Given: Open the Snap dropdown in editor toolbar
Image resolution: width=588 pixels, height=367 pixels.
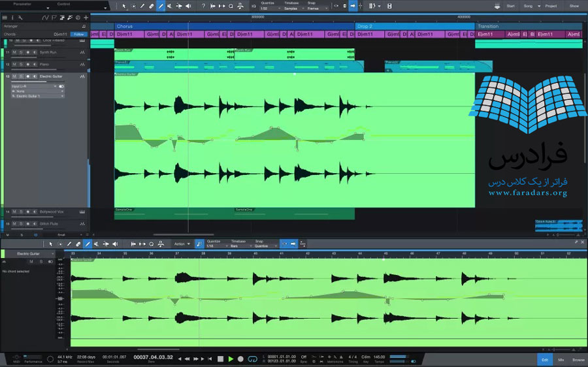Looking at the screenshot, I should (x=263, y=246).
